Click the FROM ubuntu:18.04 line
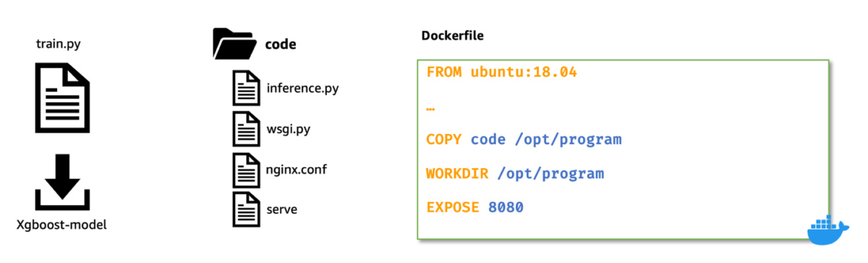The width and height of the screenshot is (868, 263). pyautogui.click(x=502, y=72)
